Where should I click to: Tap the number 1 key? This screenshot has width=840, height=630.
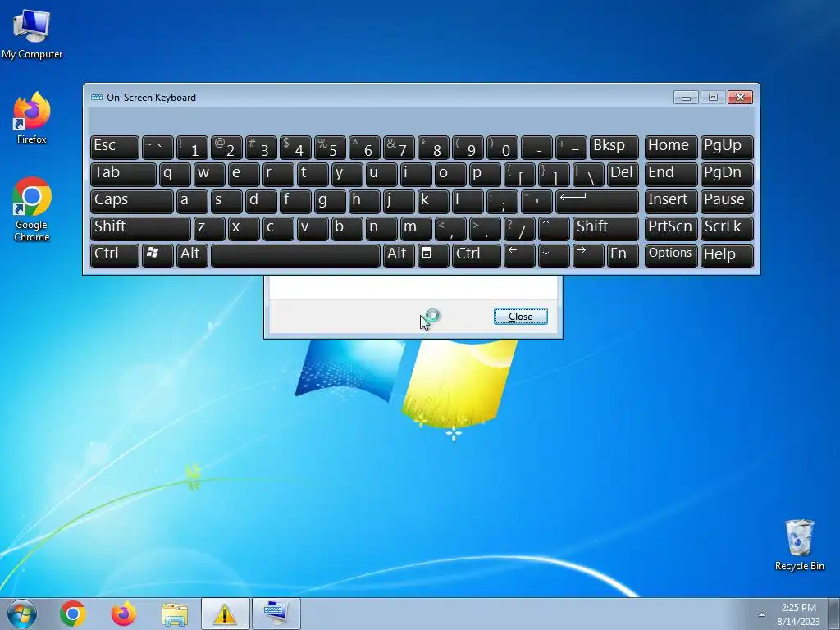pyautogui.click(x=192, y=148)
